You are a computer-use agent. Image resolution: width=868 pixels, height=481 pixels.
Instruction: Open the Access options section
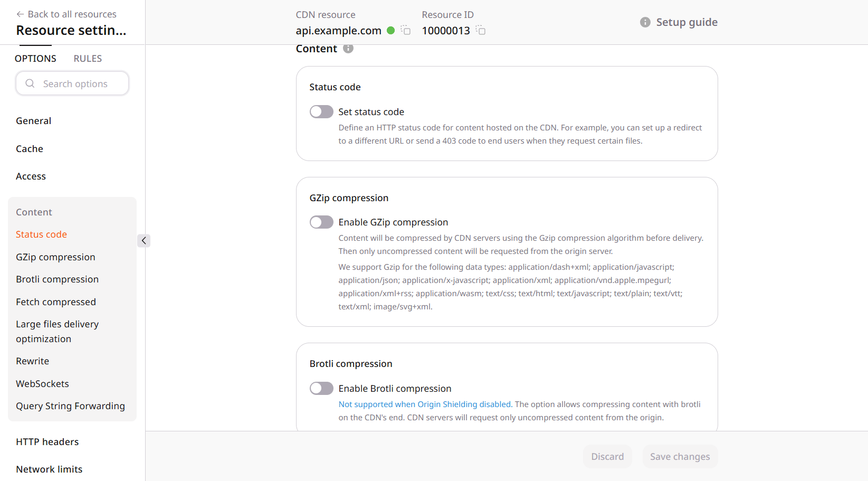click(x=31, y=176)
